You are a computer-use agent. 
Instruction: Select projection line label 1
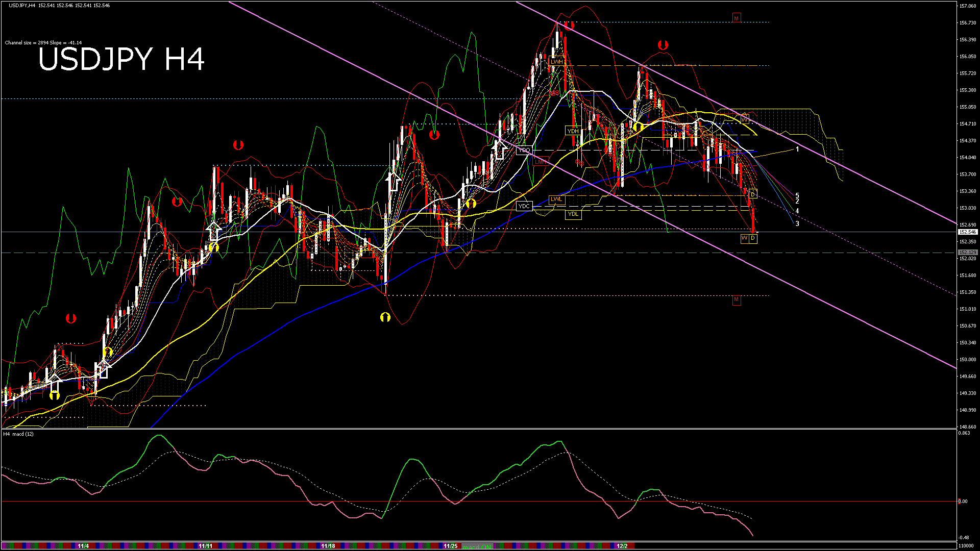point(797,149)
